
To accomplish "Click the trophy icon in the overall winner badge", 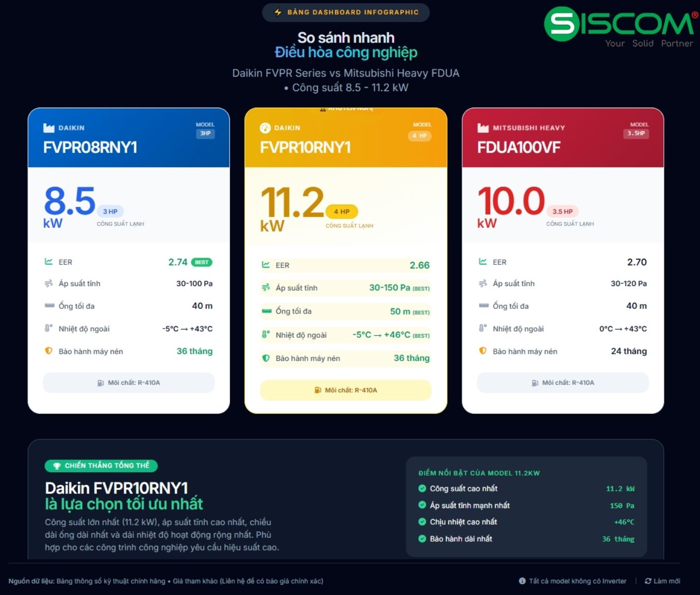I will 57,466.
